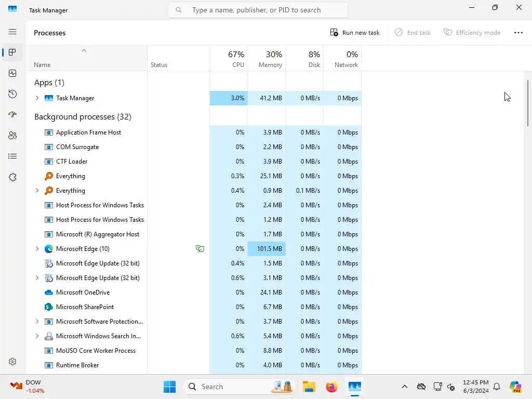The height and width of the screenshot is (399, 532).
Task: Click the 24.1 MB OneDrive memory cell
Action: [x=267, y=292]
